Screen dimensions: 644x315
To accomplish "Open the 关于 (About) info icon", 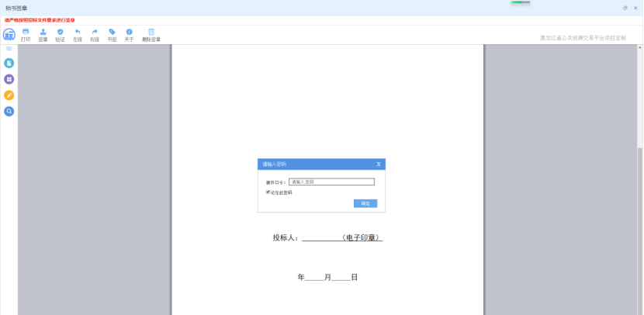I will (129, 34).
